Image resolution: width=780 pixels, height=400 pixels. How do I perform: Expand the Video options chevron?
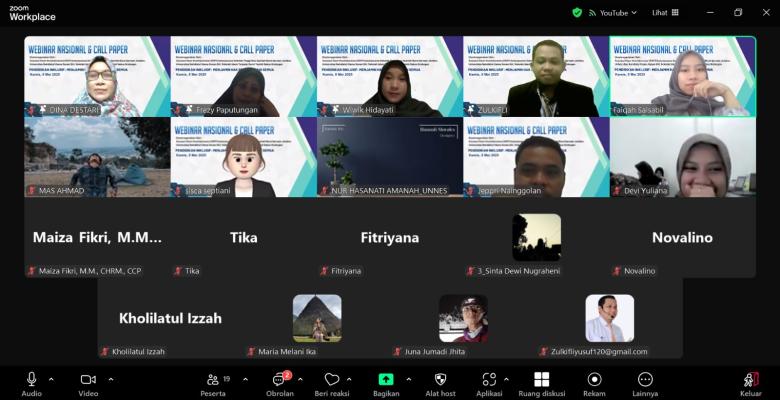110,380
